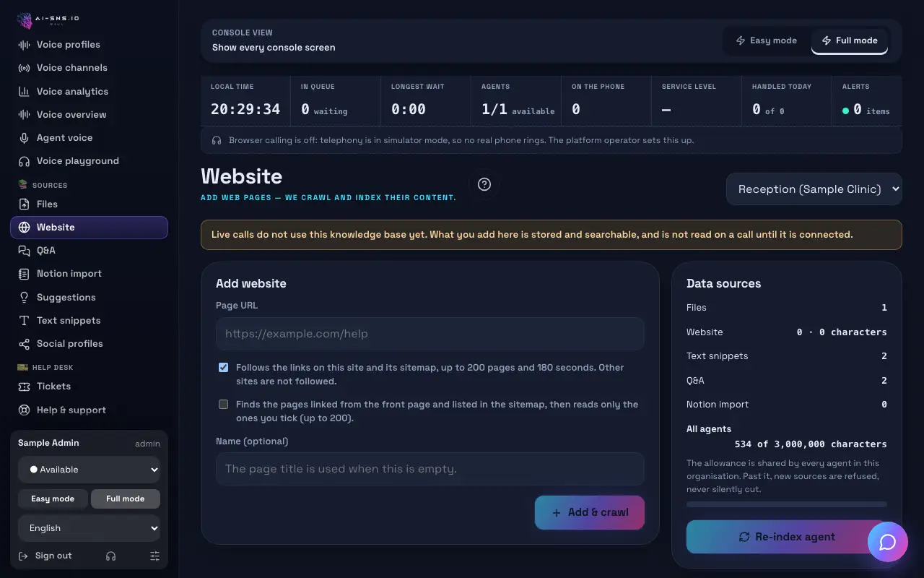Click the Voice channels broadcast icon
Viewport: 924px width, 578px height.
pyautogui.click(x=24, y=68)
